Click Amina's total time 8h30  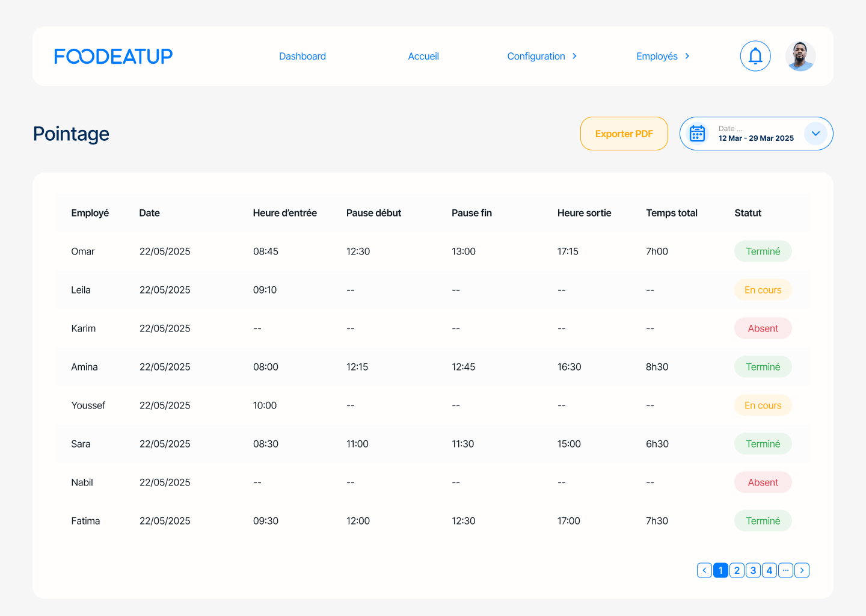coord(657,367)
